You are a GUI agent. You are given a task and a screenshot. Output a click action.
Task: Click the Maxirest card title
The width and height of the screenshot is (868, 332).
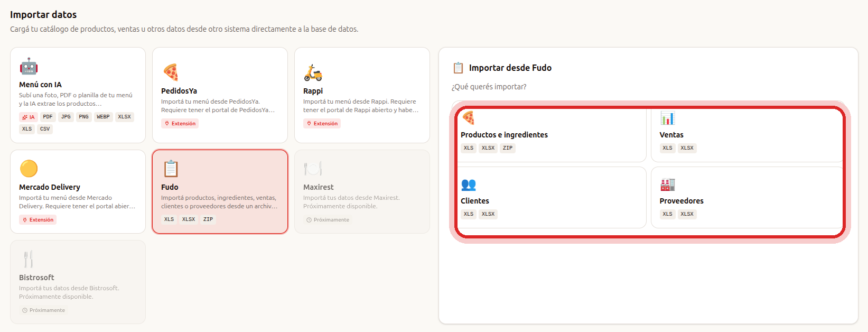[x=319, y=187]
